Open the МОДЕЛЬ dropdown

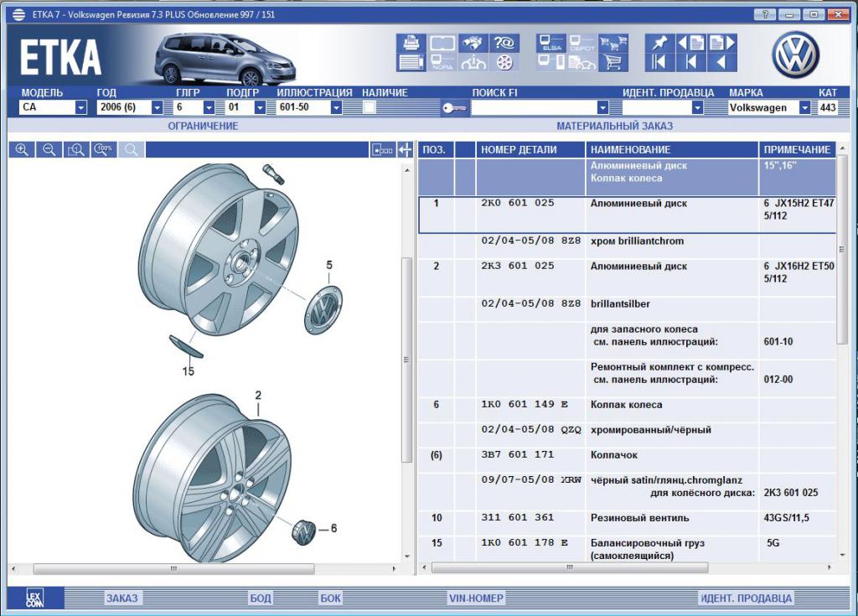coord(80,107)
